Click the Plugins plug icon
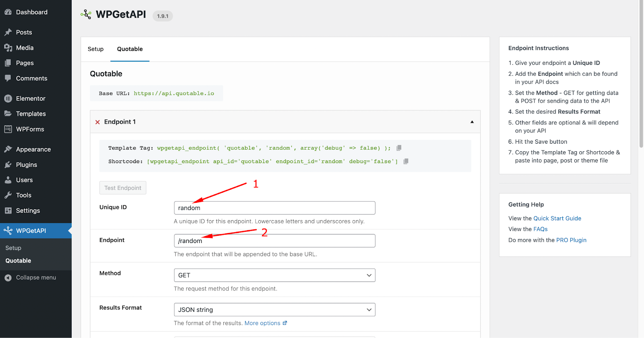 tap(8, 165)
